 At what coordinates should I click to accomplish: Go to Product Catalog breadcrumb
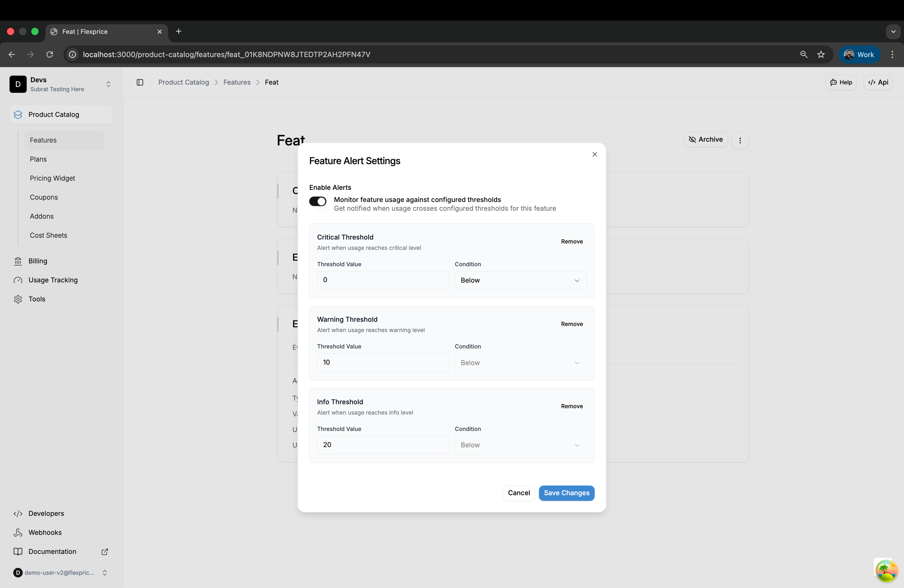183,82
